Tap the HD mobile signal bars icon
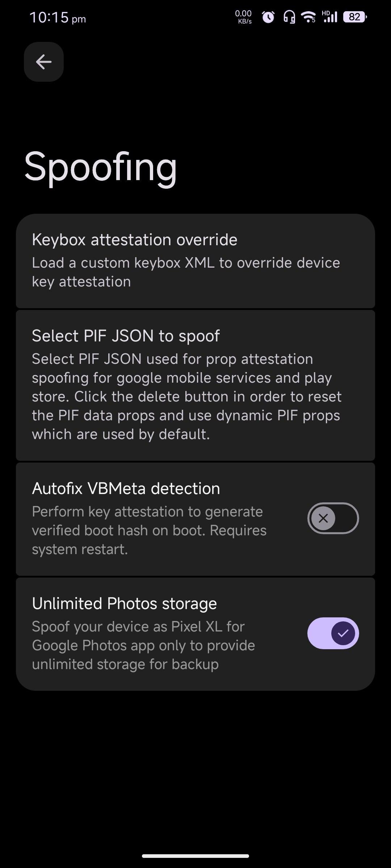 (330, 17)
